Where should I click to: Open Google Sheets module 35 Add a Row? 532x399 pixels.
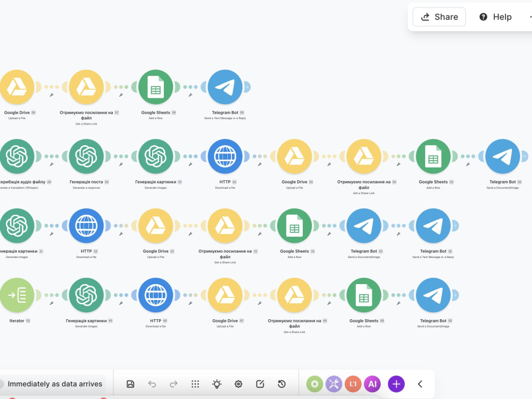pos(433,156)
